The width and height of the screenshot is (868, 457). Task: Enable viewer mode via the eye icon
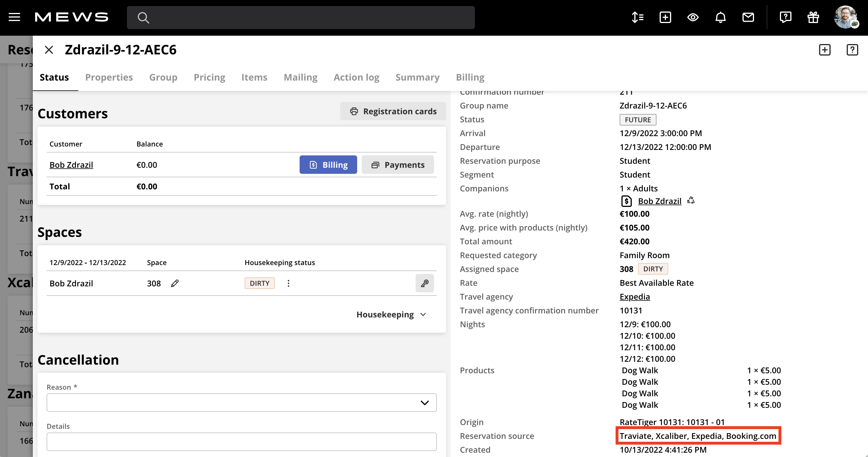click(693, 17)
